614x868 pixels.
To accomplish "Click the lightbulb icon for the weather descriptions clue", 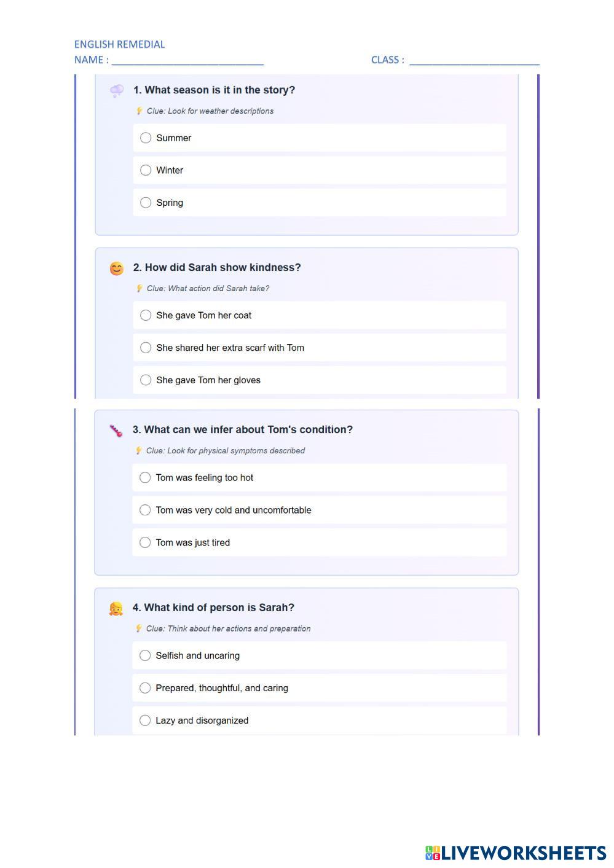I will click(x=140, y=111).
